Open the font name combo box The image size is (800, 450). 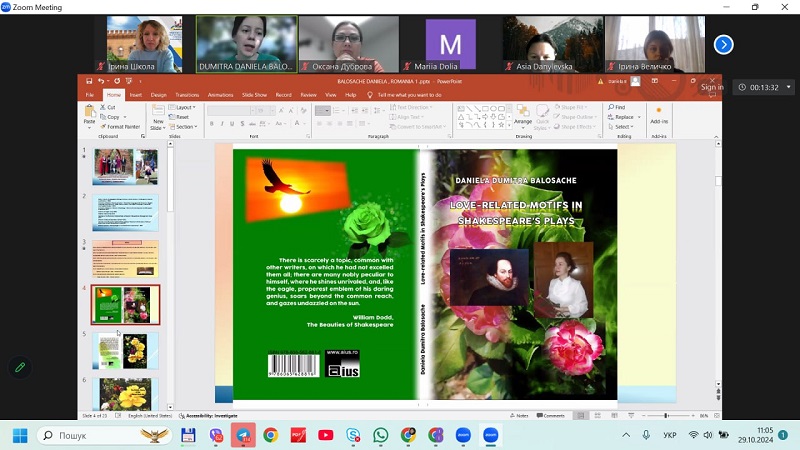pyautogui.click(x=230, y=110)
